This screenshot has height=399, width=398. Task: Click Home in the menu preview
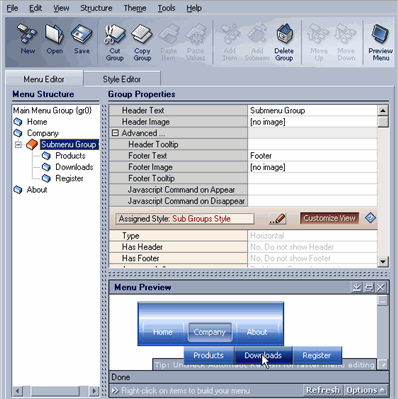point(163,332)
